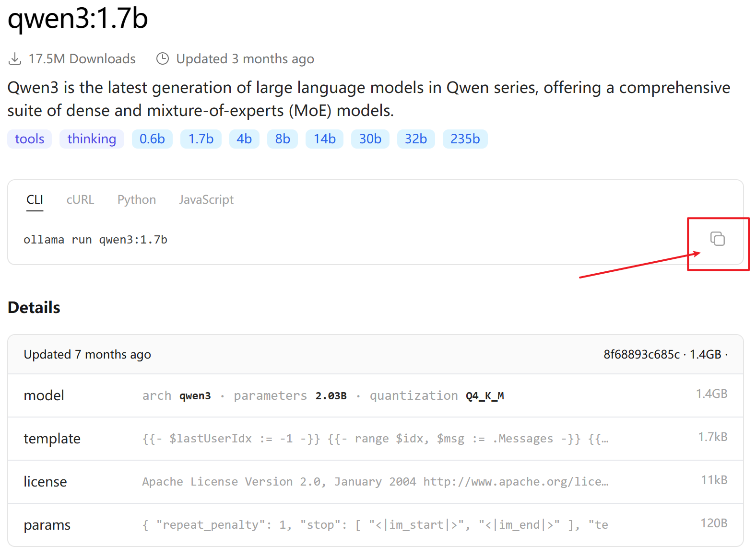Click the tools tag

[29, 139]
